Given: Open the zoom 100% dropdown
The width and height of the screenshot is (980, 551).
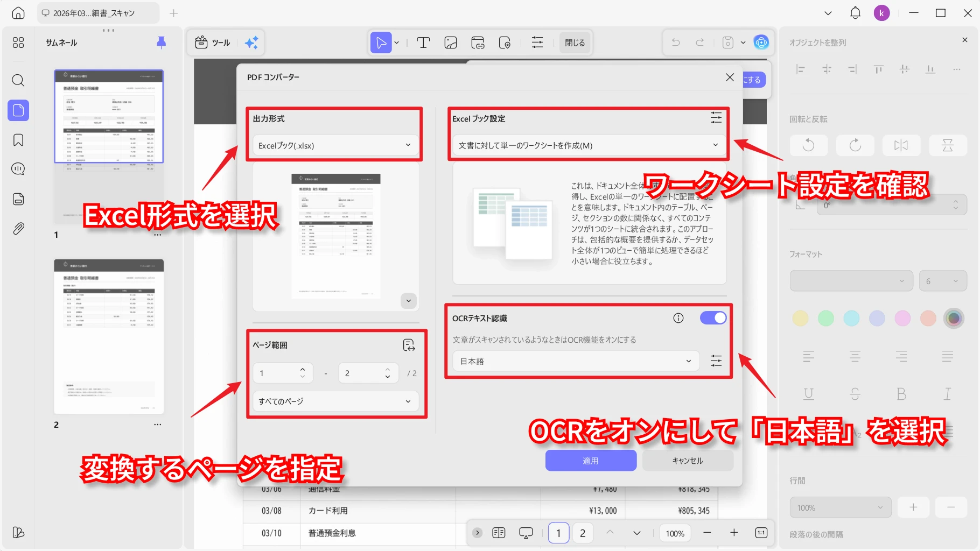Looking at the screenshot, I should [675, 533].
